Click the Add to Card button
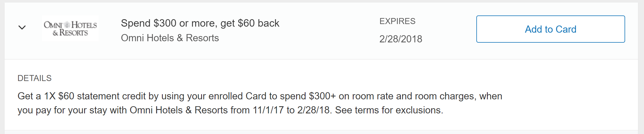This screenshot has width=644, height=134. point(550,29)
